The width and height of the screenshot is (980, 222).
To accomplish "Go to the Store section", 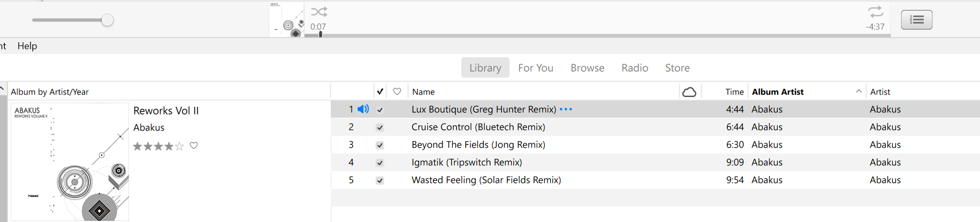I will click(677, 68).
